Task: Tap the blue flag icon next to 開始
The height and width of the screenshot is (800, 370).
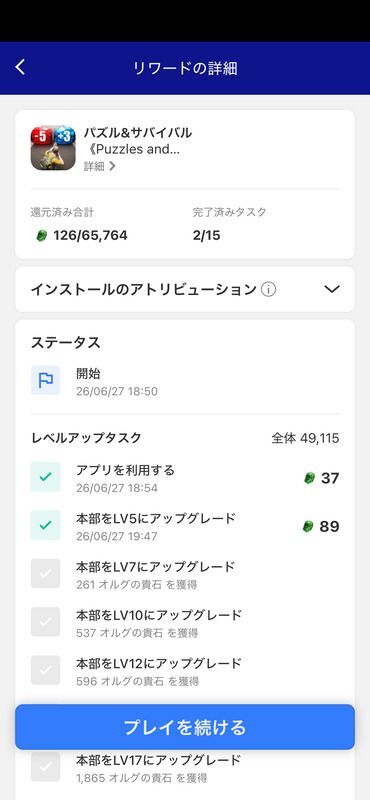Action: (x=45, y=380)
